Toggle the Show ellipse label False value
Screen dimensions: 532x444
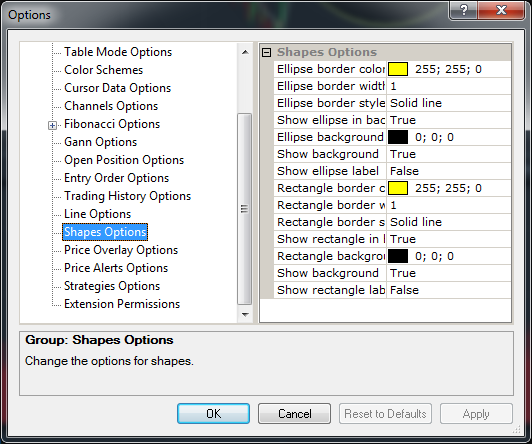pyautogui.click(x=449, y=171)
